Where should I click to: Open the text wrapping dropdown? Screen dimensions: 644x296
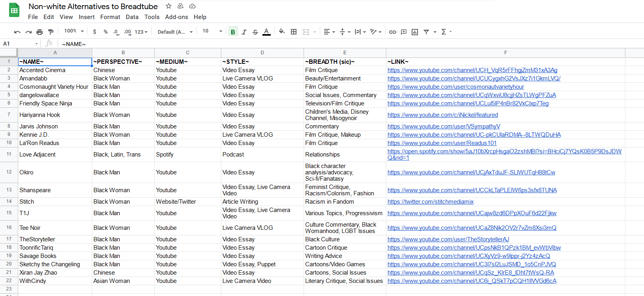pyautogui.click(x=360, y=32)
